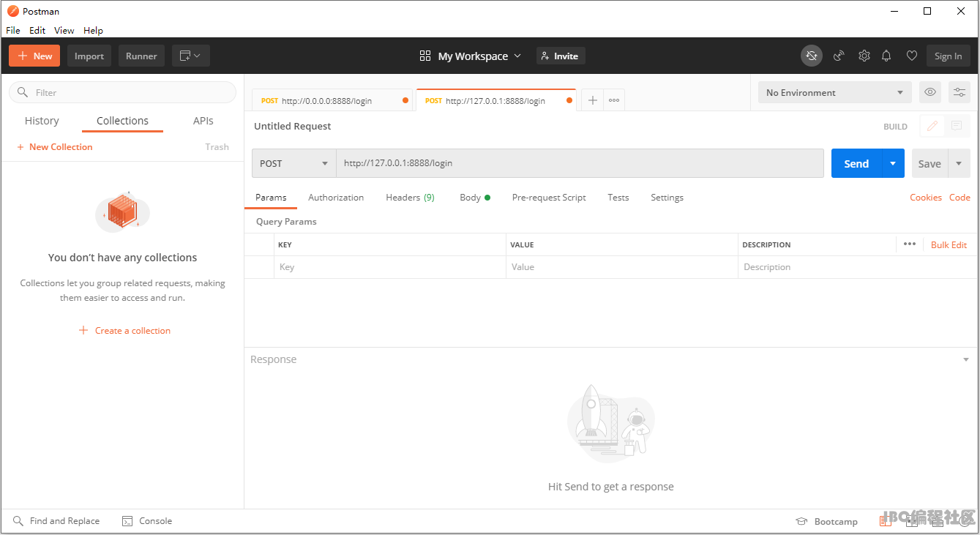Click the orange two-pane layout icon

pyautogui.click(x=886, y=520)
